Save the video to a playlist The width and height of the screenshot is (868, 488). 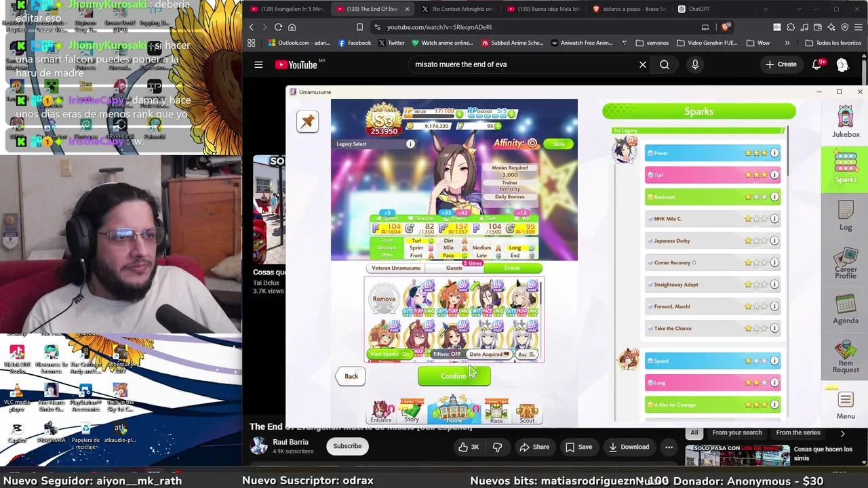coord(578,447)
